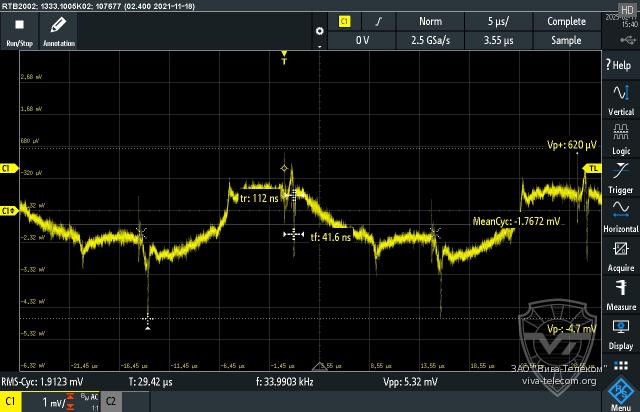Image resolution: width=640 pixels, height=412 pixels.
Task: Change the 5 µs/ time base
Action: 498,21
